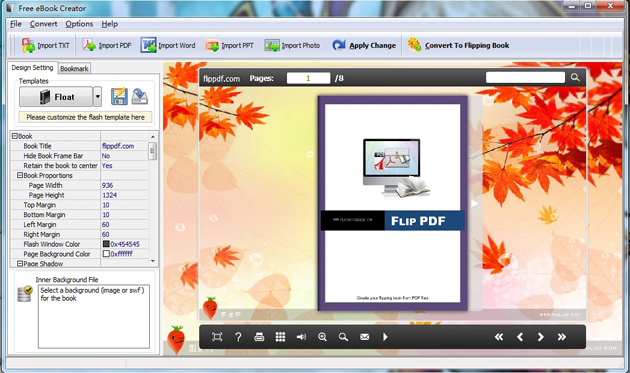Click Convert To Flipping Book button
Screen dimensions: 630x373
458,45
